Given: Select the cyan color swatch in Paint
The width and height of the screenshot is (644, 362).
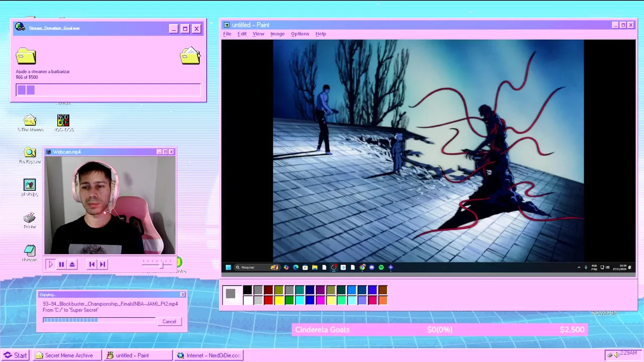Looking at the screenshot, I should 300,300.
